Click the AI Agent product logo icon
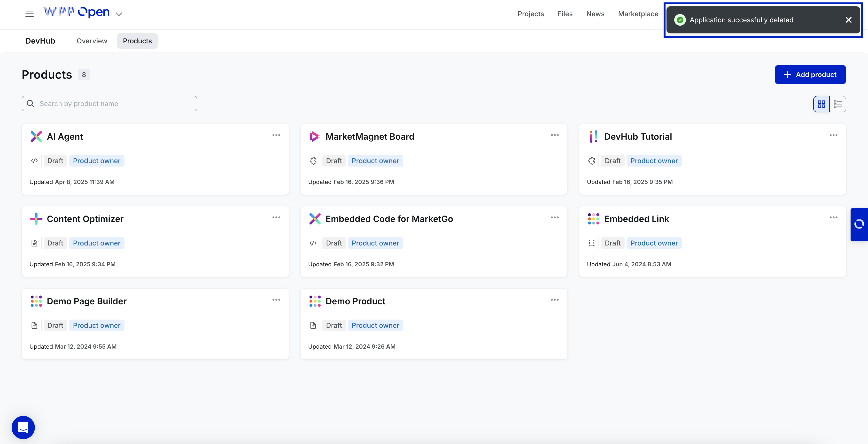 [x=36, y=137]
